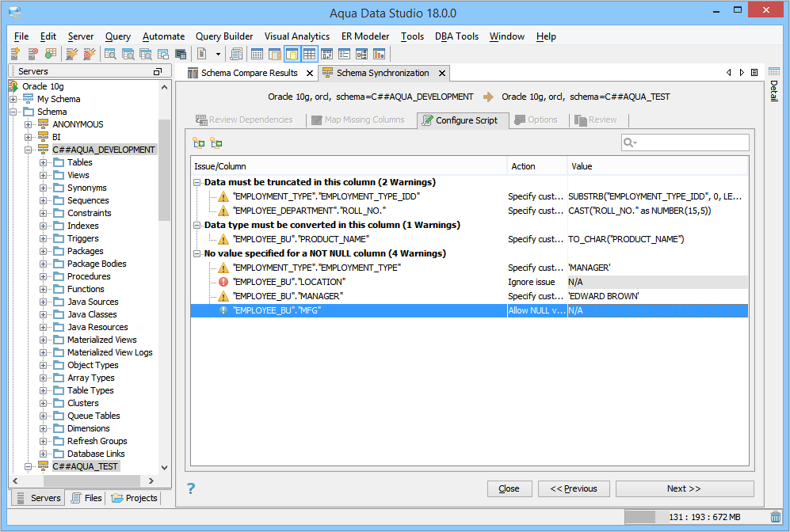This screenshot has height=532, width=790.
Task: Click the connect plug toolbar icon
Action: (x=71, y=54)
